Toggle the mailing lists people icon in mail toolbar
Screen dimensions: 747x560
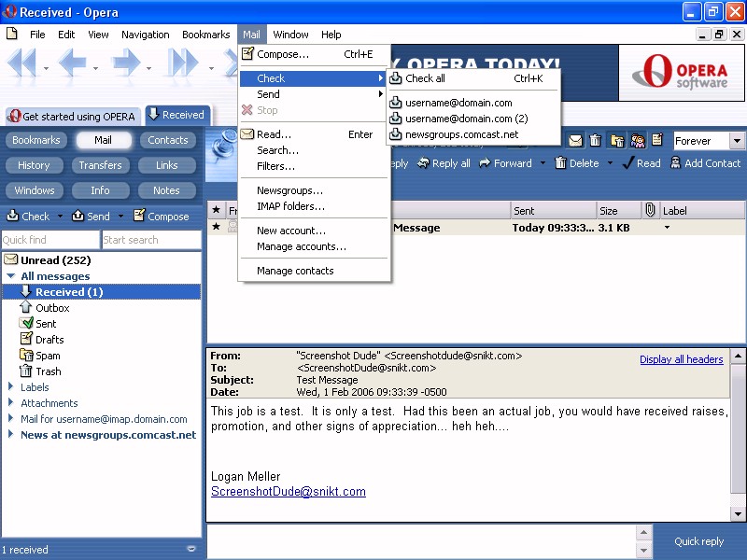[638, 141]
